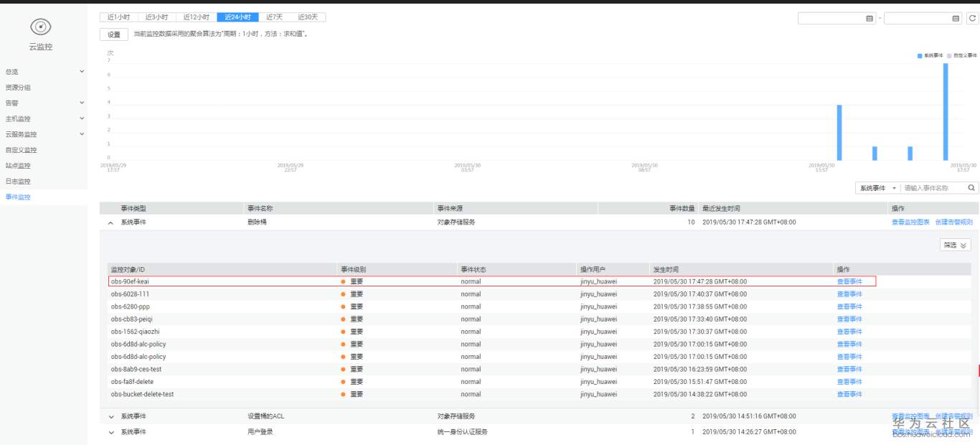Click 创建告警规则 for the 删除桶 event
This screenshot has width=980, height=445.
954,222
